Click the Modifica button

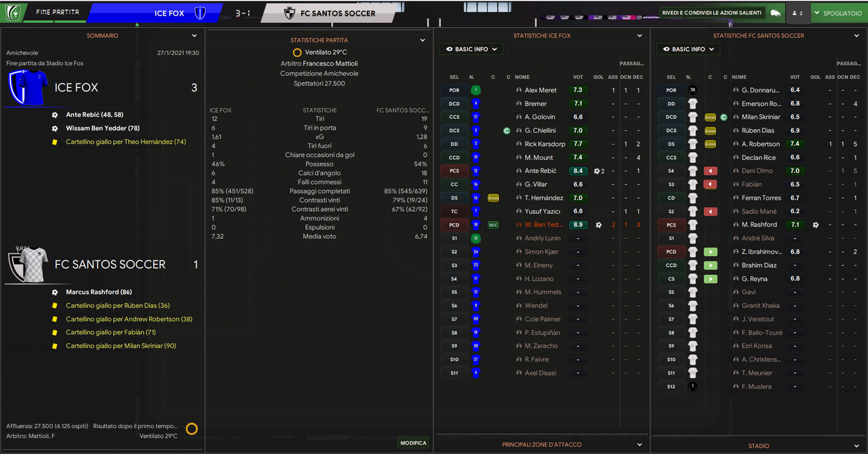[x=414, y=442]
